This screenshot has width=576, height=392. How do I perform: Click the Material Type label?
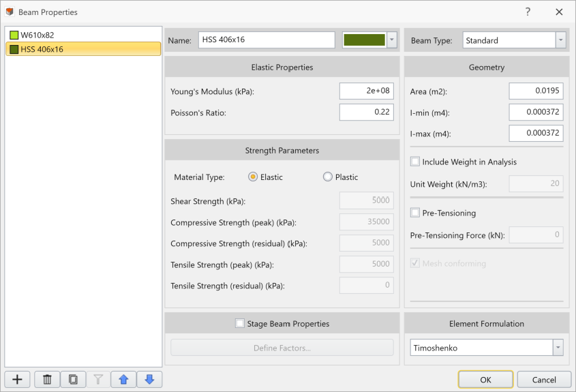(199, 177)
